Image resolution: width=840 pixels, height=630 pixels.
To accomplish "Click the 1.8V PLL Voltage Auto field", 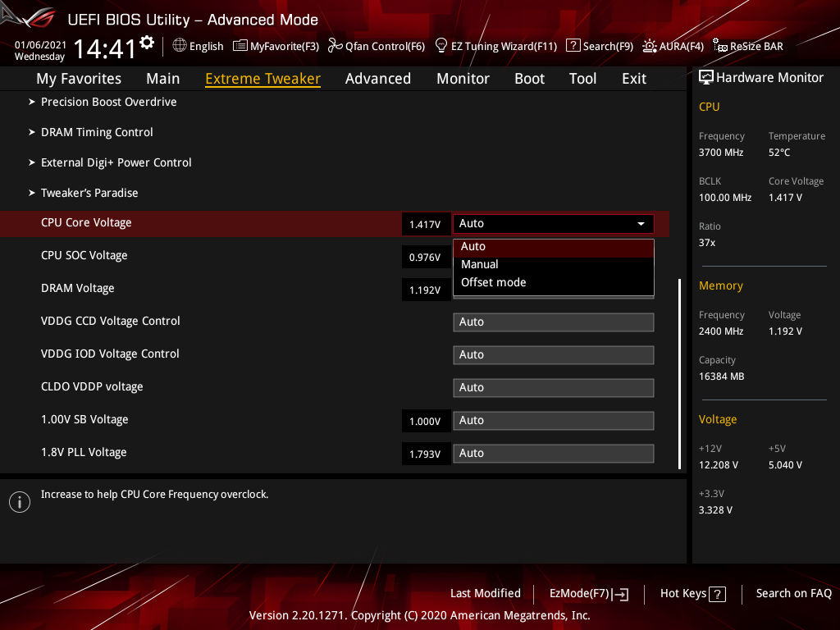I will click(x=554, y=453).
